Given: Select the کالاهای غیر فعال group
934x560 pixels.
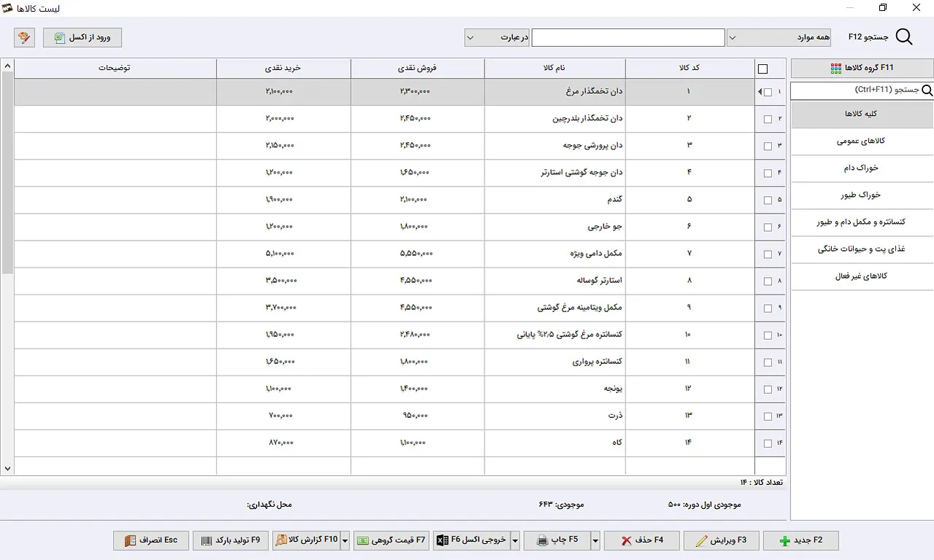Looking at the screenshot, I should [862, 276].
